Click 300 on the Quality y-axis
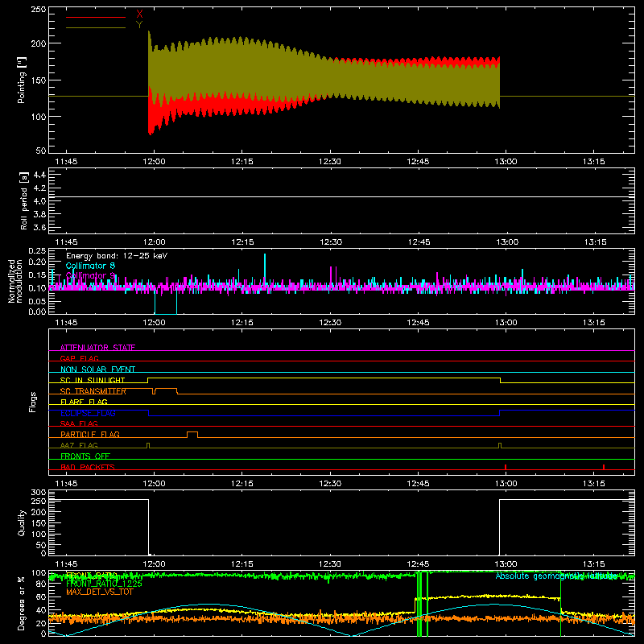Image resolution: width=644 pixels, height=644 pixels. click(x=39, y=493)
